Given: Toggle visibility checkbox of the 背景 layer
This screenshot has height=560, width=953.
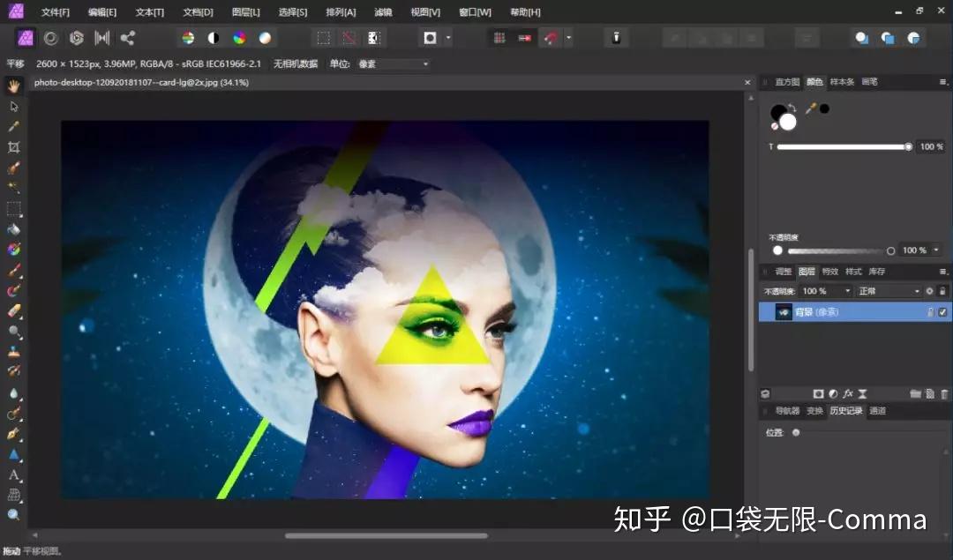Looking at the screenshot, I should (x=942, y=311).
